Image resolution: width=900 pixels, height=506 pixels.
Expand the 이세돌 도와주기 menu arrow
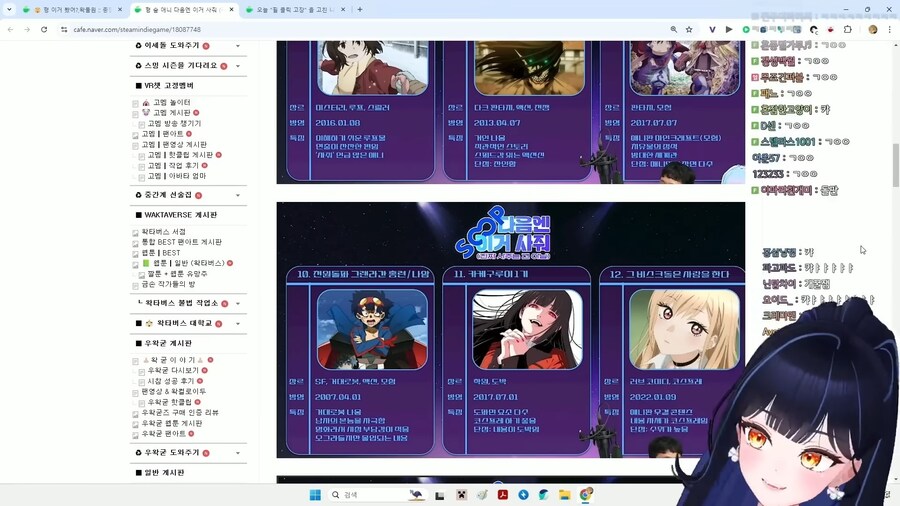[238, 45]
